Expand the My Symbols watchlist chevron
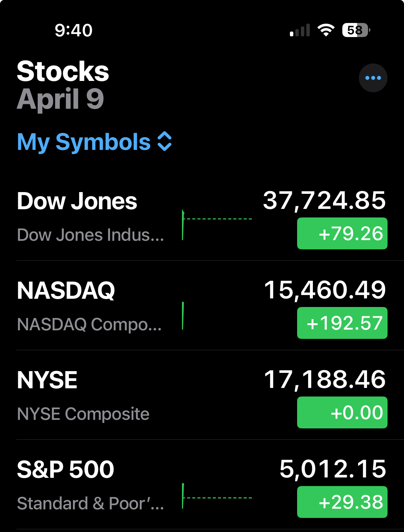This screenshot has height=532, width=404. (x=164, y=141)
